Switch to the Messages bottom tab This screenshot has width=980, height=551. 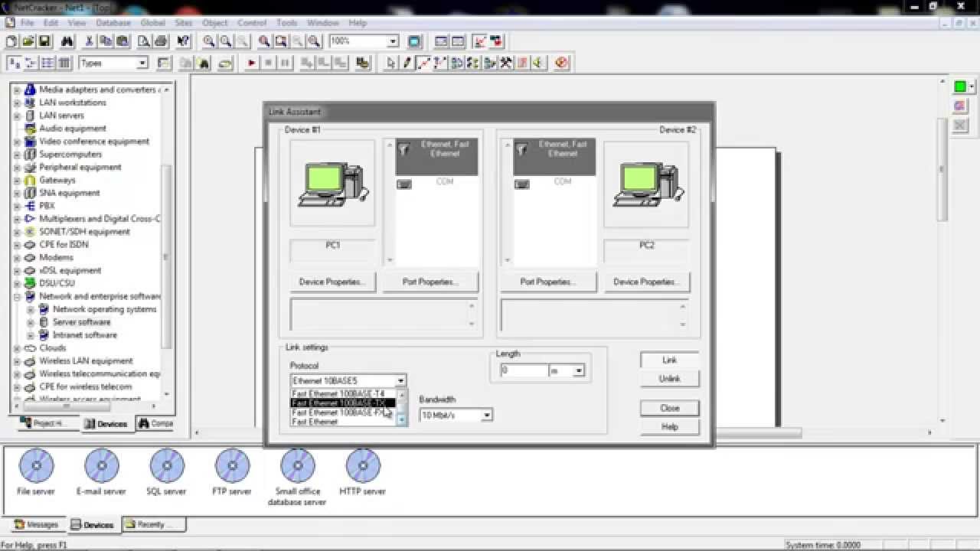[x=37, y=524]
